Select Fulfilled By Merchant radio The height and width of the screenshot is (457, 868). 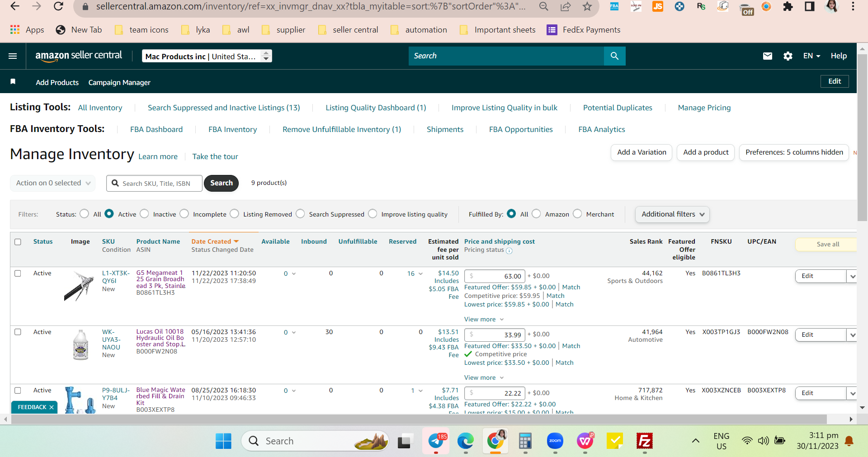(x=577, y=214)
